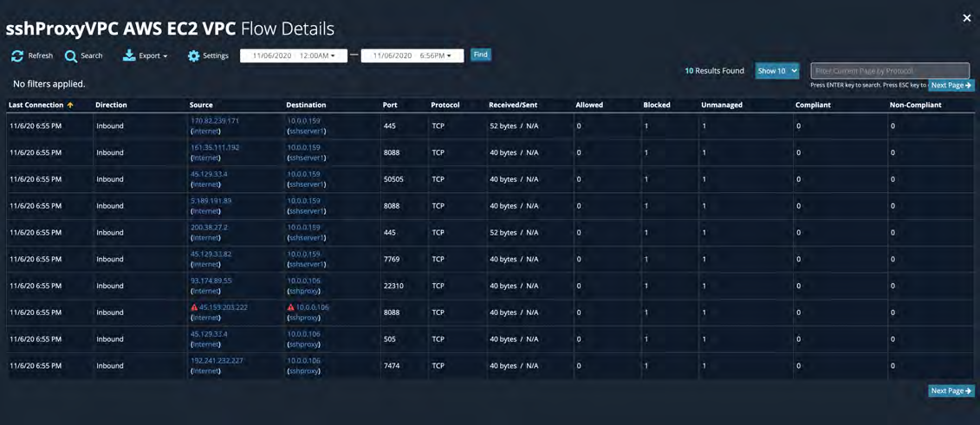
Task: Click Internet label under 192.241.232.227
Action: point(205,370)
